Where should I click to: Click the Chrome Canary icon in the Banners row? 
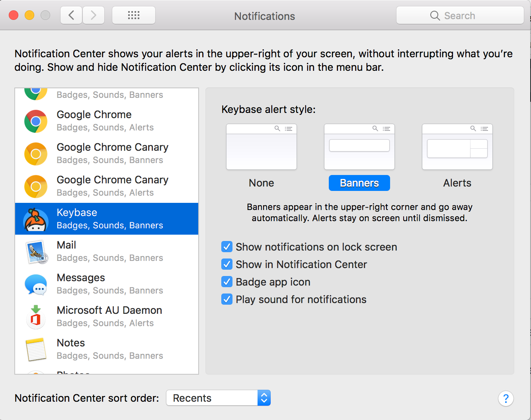(x=36, y=154)
